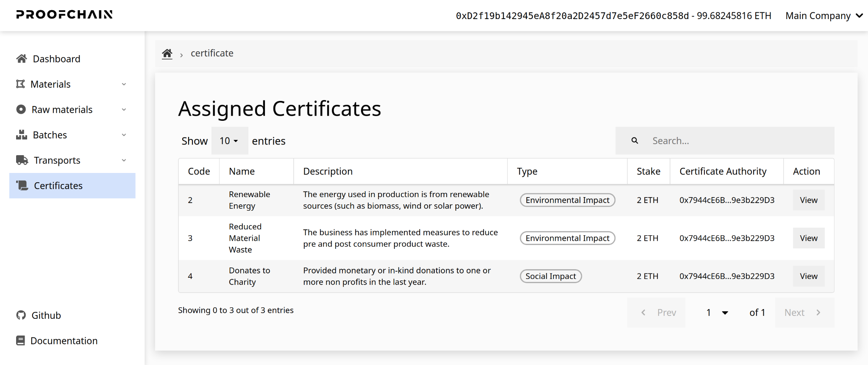
Task: Sort by the Name column header
Action: coord(256,171)
